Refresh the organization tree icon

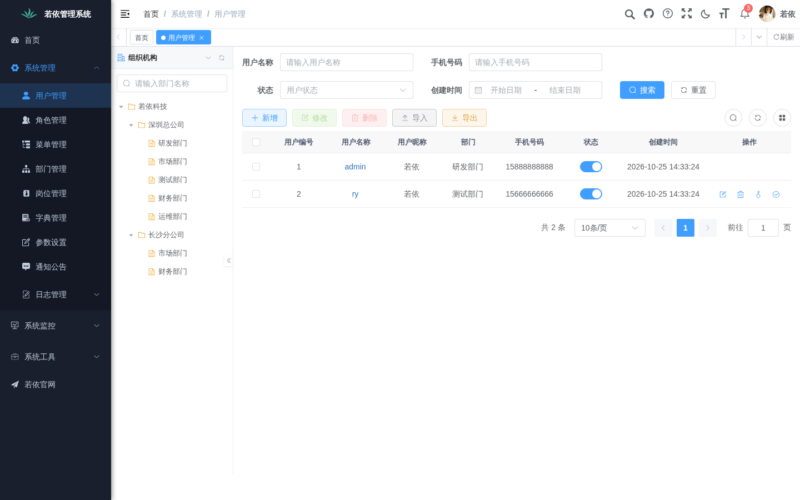tap(221, 58)
